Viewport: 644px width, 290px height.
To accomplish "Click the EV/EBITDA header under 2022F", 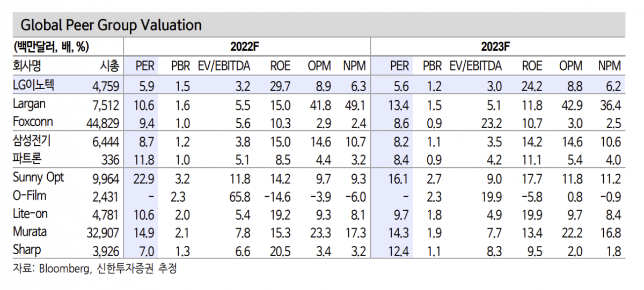I will 224,66.
